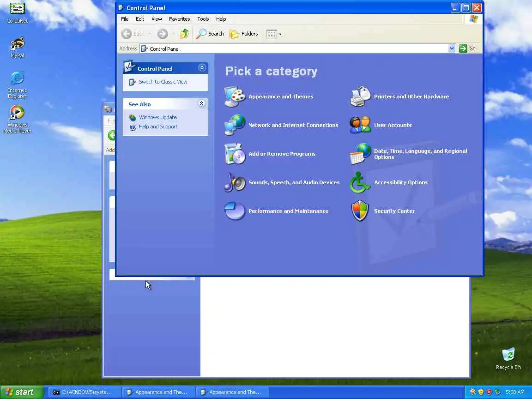Open Date, Time, Language and Regional icon
The image size is (532, 399).
360,154
